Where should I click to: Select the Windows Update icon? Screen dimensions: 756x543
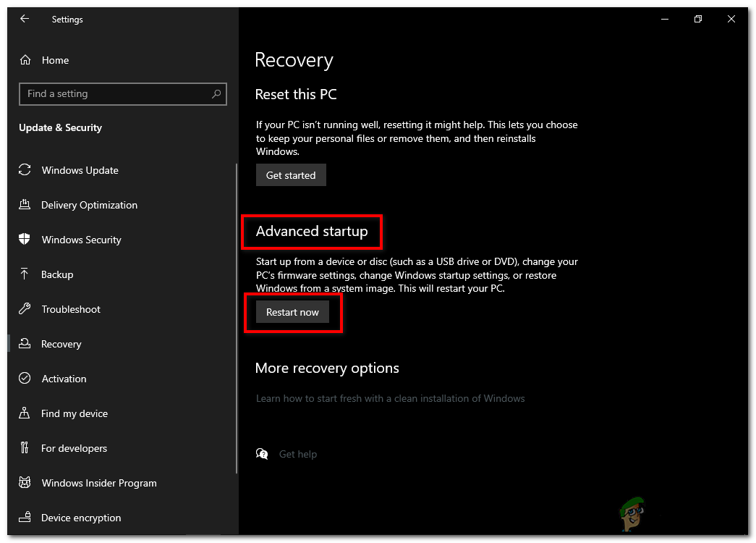(x=25, y=170)
